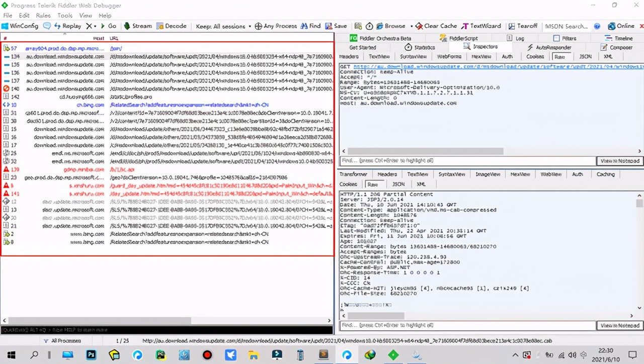Switch to the Log tab

pos(516,38)
